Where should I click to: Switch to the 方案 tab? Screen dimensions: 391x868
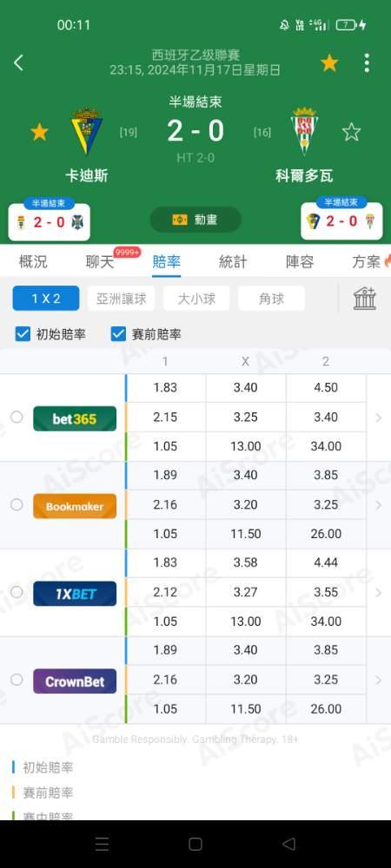366,262
